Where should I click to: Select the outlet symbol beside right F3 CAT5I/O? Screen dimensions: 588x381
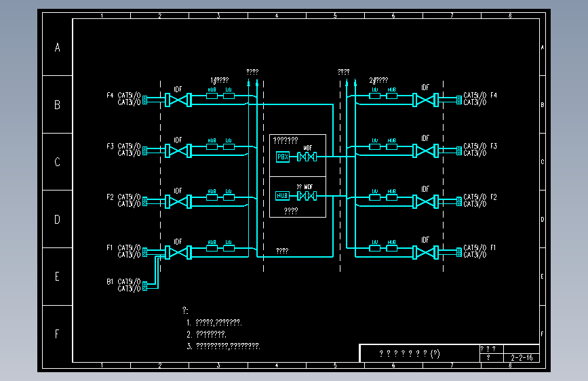point(459,151)
